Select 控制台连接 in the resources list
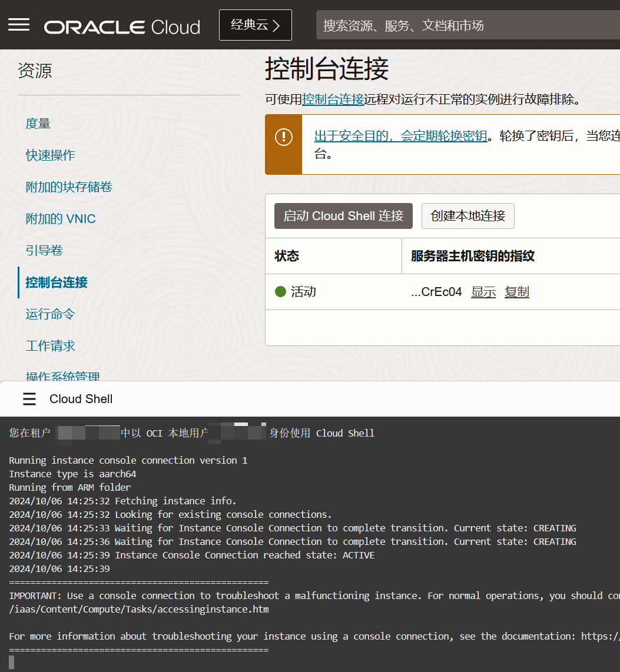The height and width of the screenshot is (672, 620). 57,282
